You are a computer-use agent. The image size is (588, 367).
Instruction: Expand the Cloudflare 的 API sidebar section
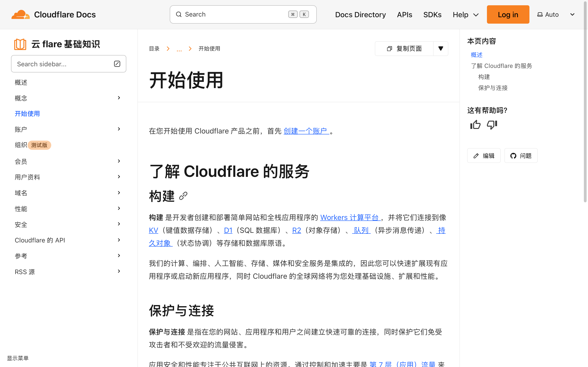tap(119, 240)
